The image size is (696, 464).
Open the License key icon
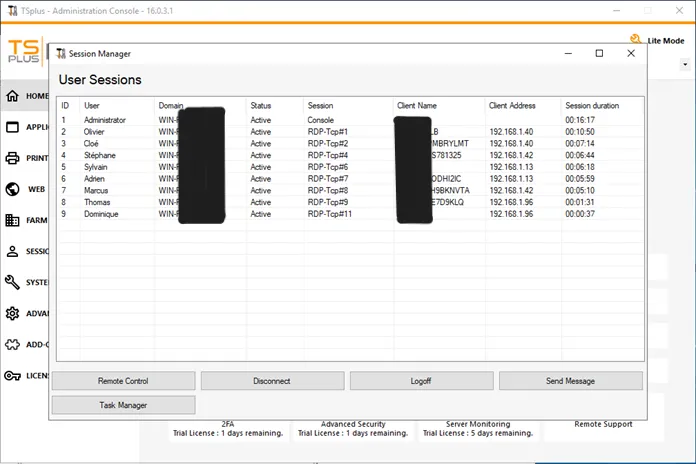click(12, 376)
